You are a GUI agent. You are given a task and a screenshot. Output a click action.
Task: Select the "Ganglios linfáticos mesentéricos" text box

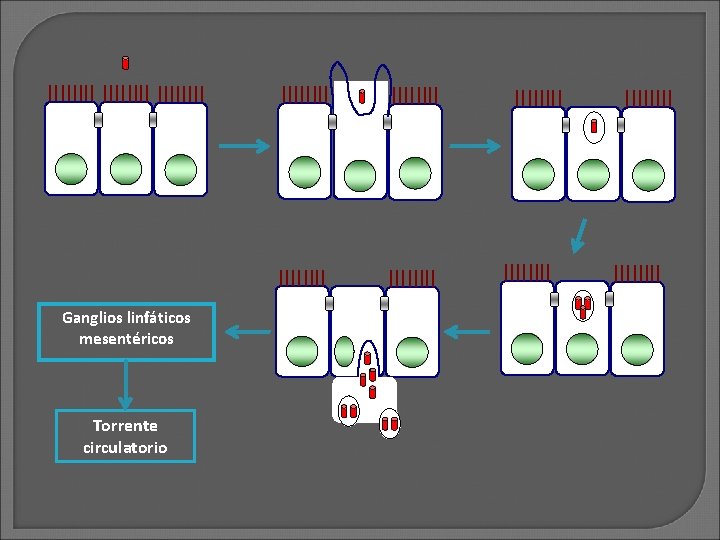[126, 332]
